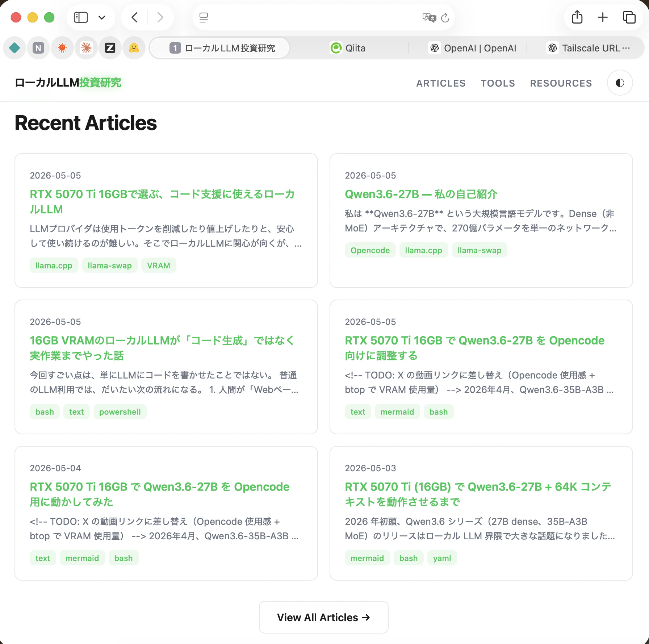Open the hugging face emoji pinned tab

pos(134,48)
